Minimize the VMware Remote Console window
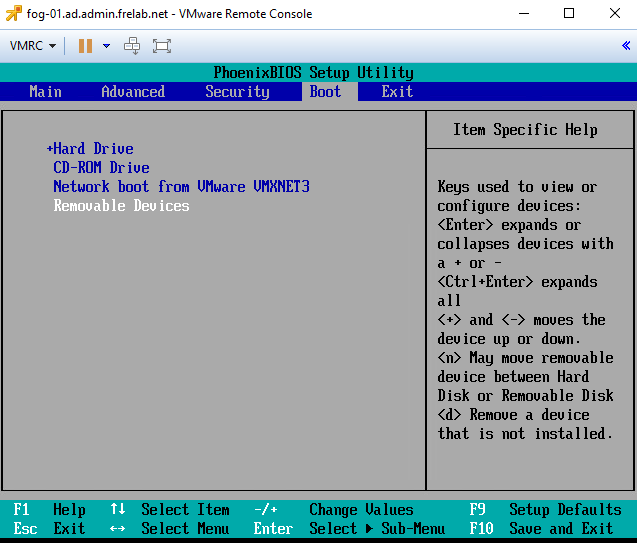This screenshot has width=637, height=543. coord(524,13)
